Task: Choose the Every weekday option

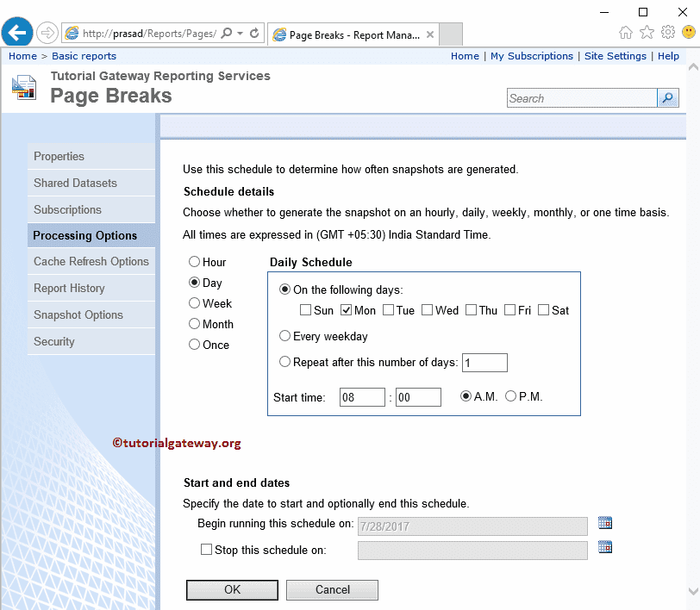Action: (x=284, y=335)
